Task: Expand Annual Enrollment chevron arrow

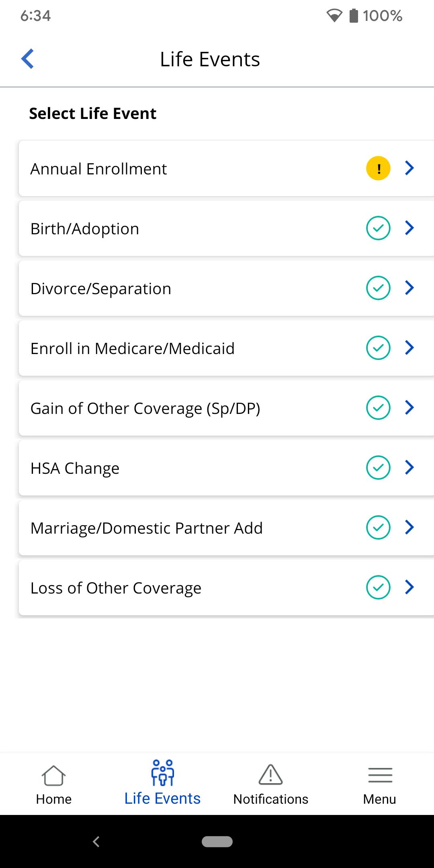Action: pyautogui.click(x=409, y=168)
